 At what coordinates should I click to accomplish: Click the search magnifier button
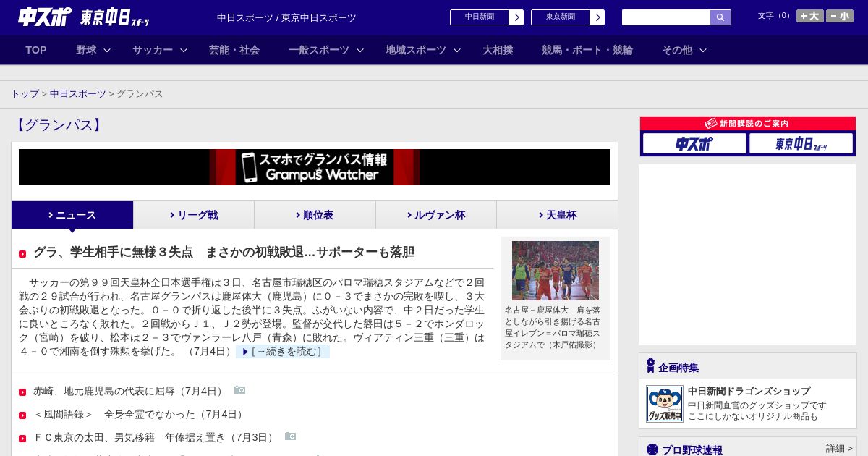(x=720, y=17)
